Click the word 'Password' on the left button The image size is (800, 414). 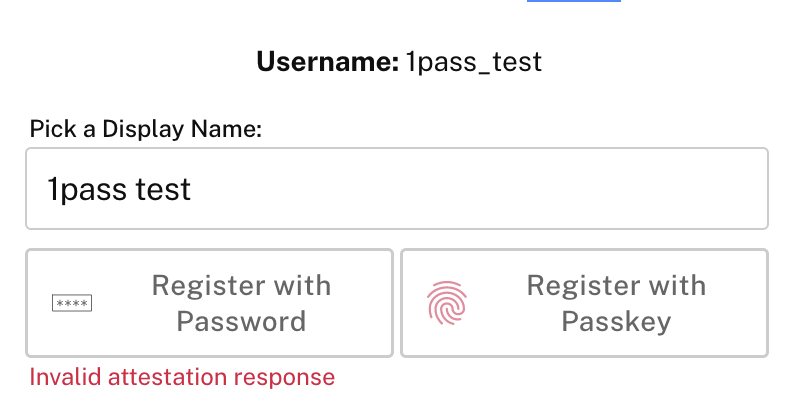click(x=241, y=322)
